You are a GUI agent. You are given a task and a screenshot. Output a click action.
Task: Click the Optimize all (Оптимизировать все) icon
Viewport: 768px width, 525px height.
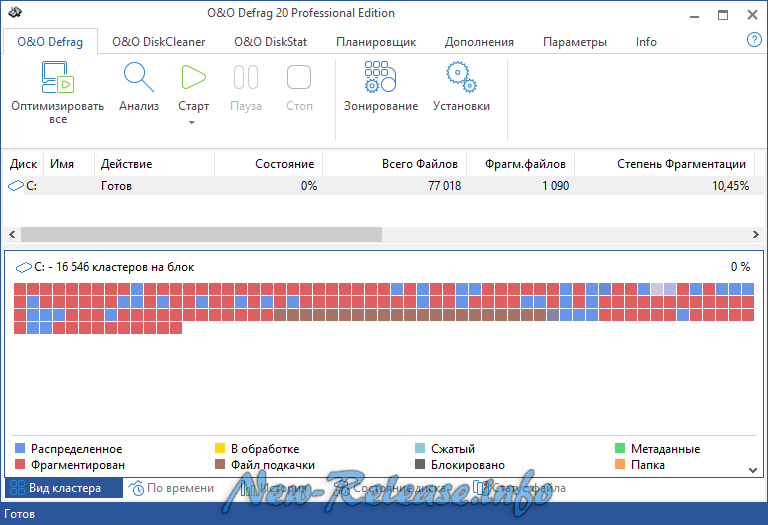[x=58, y=77]
